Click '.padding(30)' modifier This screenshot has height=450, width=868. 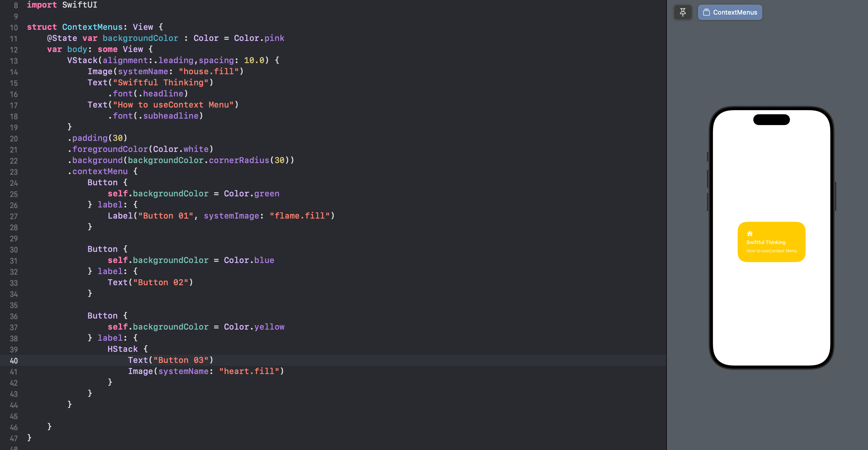97,138
